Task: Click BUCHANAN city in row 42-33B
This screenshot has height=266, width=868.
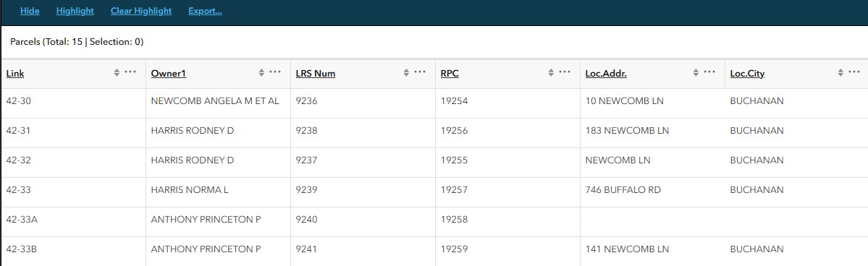Action: click(x=757, y=249)
